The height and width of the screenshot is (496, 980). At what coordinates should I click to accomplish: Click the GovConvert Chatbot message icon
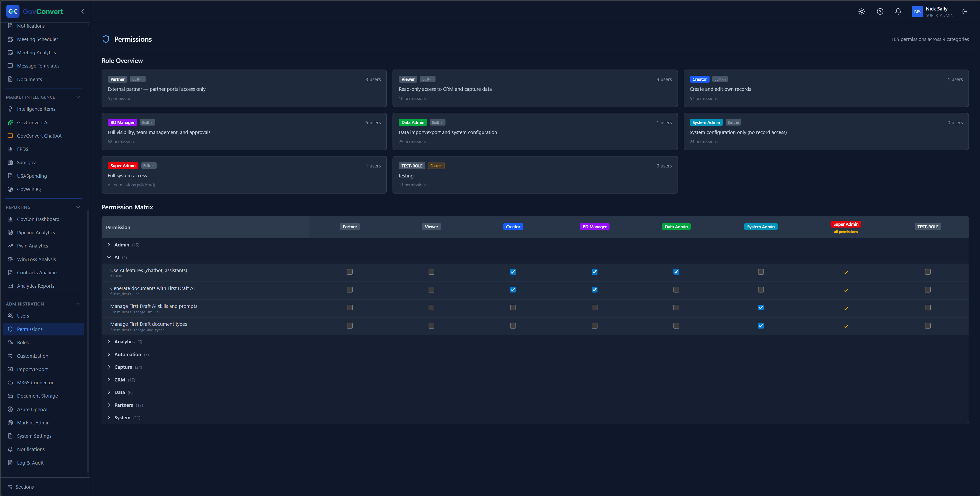click(10, 136)
